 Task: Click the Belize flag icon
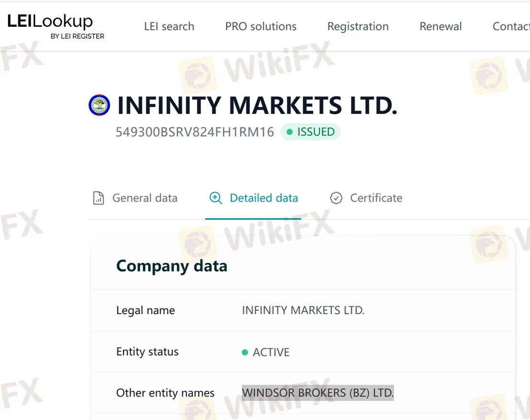[x=100, y=105]
